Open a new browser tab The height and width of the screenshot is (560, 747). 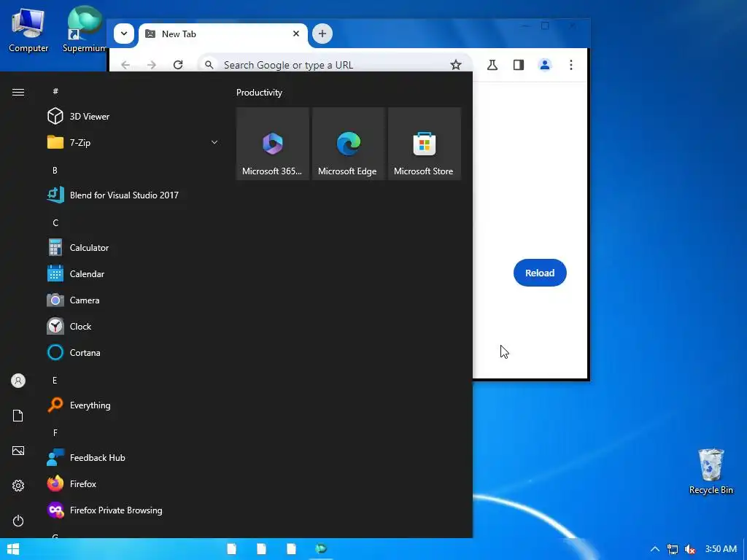(322, 34)
